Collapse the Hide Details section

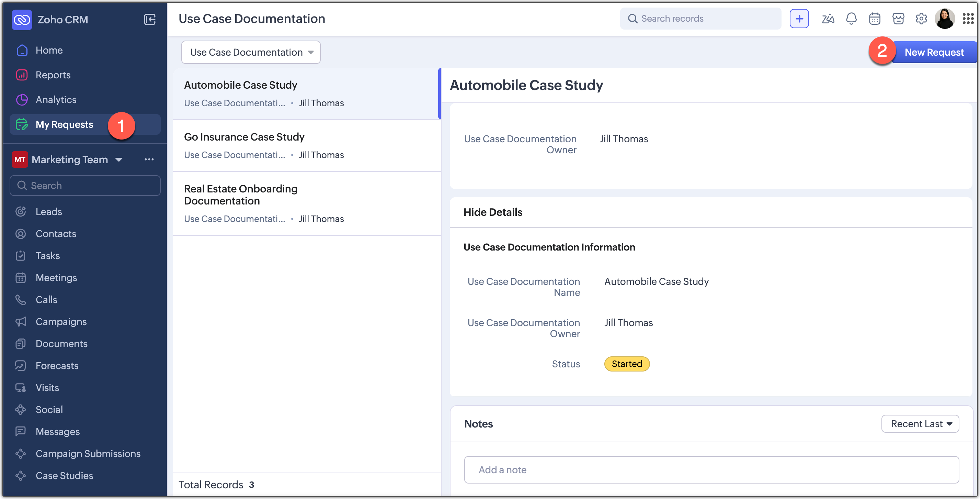point(493,212)
